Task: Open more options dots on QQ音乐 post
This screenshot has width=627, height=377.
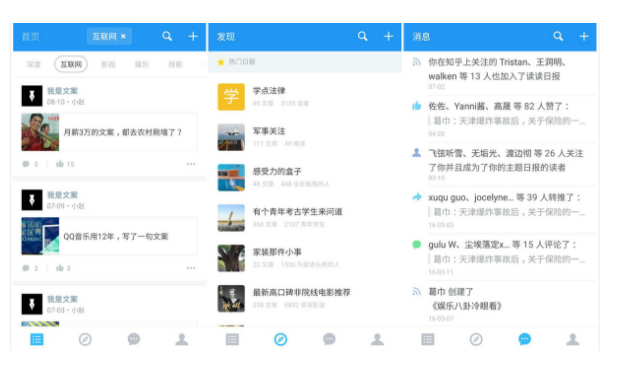Action: coord(191,268)
